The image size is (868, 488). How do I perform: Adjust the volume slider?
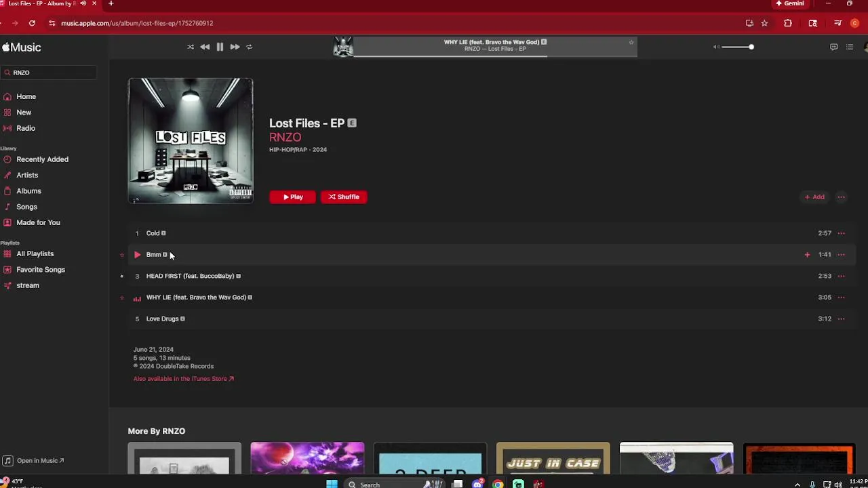(x=738, y=47)
